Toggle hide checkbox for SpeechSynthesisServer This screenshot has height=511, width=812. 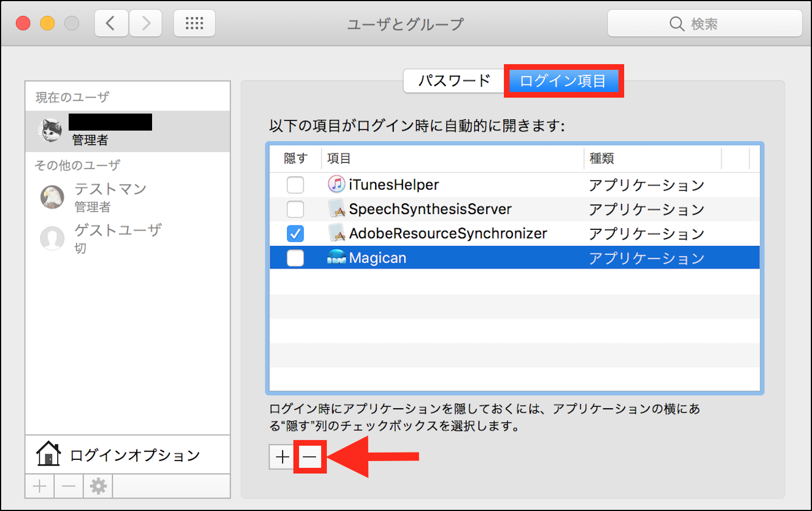pyautogui.click(x=295, y=209)
